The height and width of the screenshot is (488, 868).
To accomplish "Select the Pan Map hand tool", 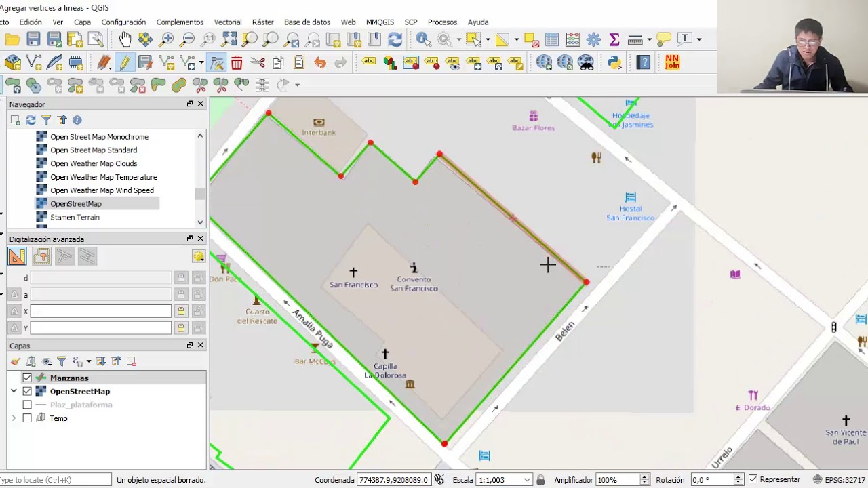I will (x=125, y=39).
